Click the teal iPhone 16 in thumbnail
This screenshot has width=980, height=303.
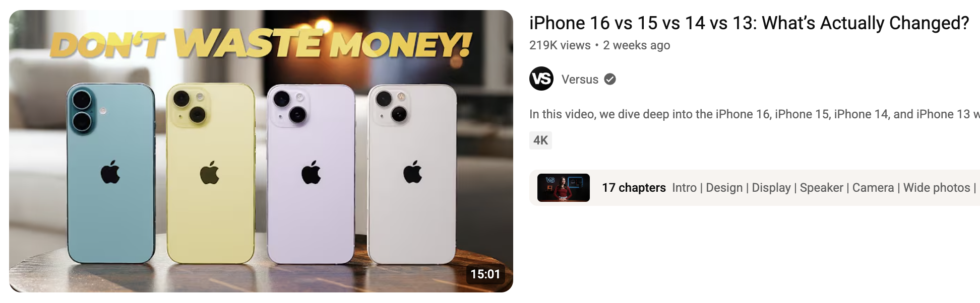pyautogui.click(x=111, y=174)
